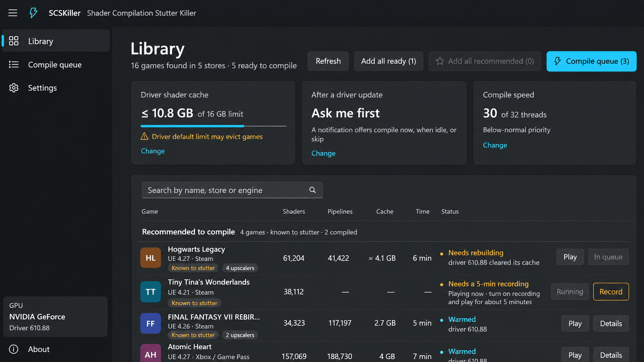
Task: Click the SCSKiller lightning bolt logo
Action: 34,13
